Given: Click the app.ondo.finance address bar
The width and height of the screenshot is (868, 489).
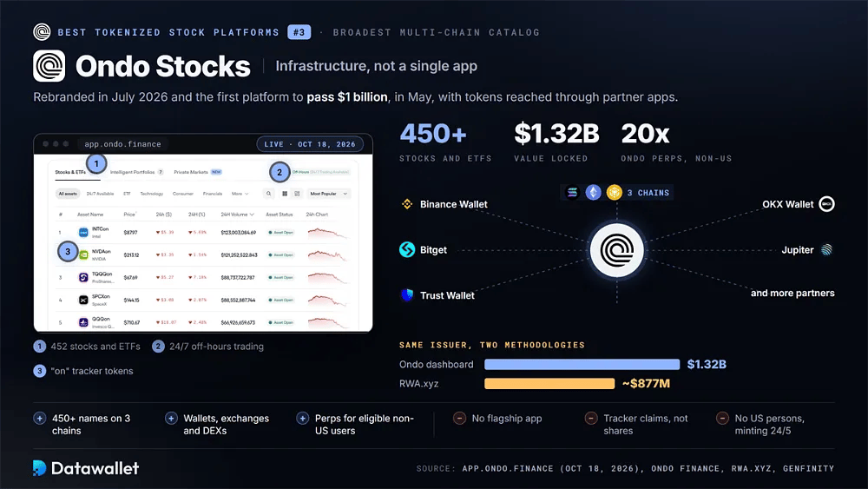Looking at the screenshot, I should click(x=123, y=144).
